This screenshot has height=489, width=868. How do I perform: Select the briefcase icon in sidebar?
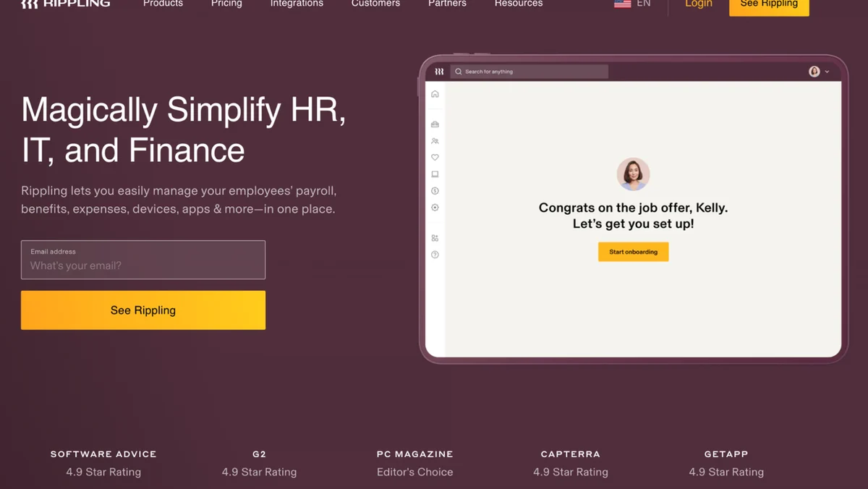435,124
